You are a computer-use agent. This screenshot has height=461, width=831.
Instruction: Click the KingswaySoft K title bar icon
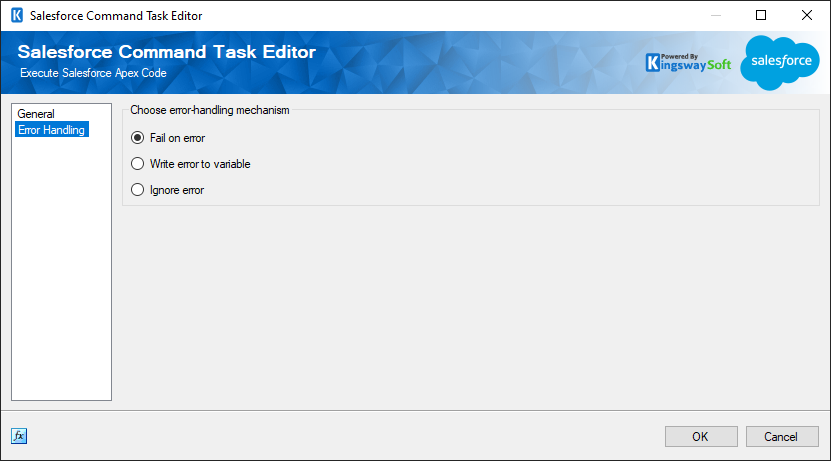[x=17, y=15]
